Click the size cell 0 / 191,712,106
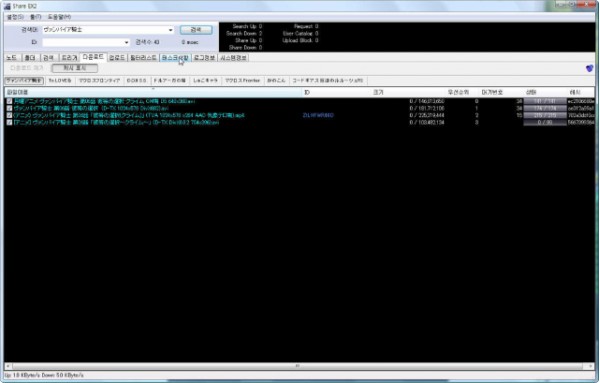This screenshot has height=383, width=600. 427,108
